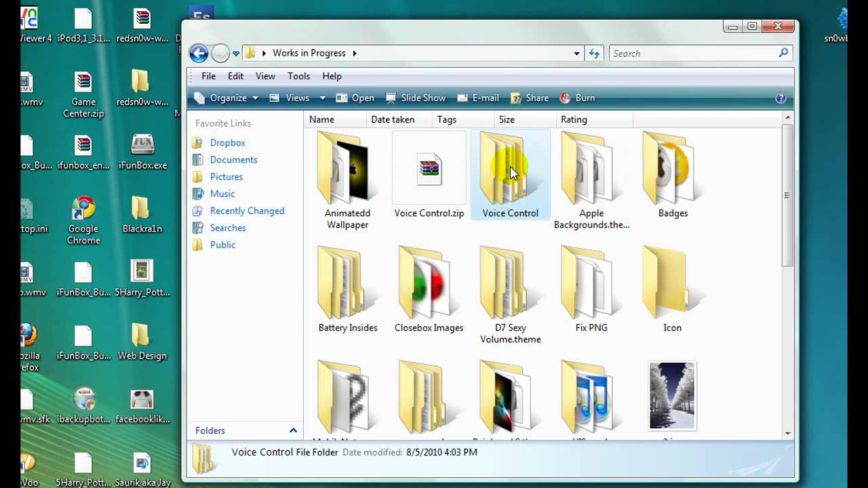
Task: Select the Web Design desktop folder
Action: tap(142, 341)
